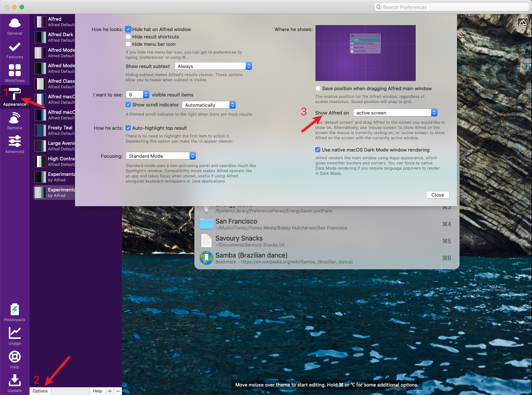
Task: Select selected Experimental by Alfred theme
Action: 54,193
